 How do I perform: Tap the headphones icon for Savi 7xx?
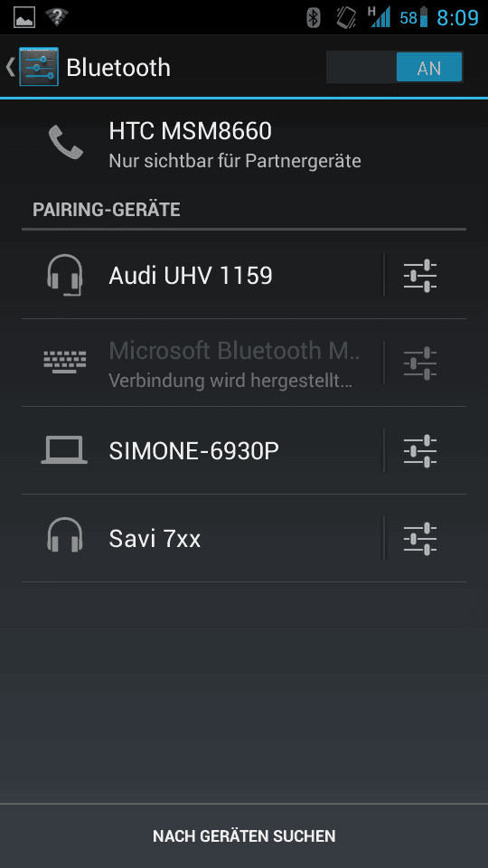point(65,534)
